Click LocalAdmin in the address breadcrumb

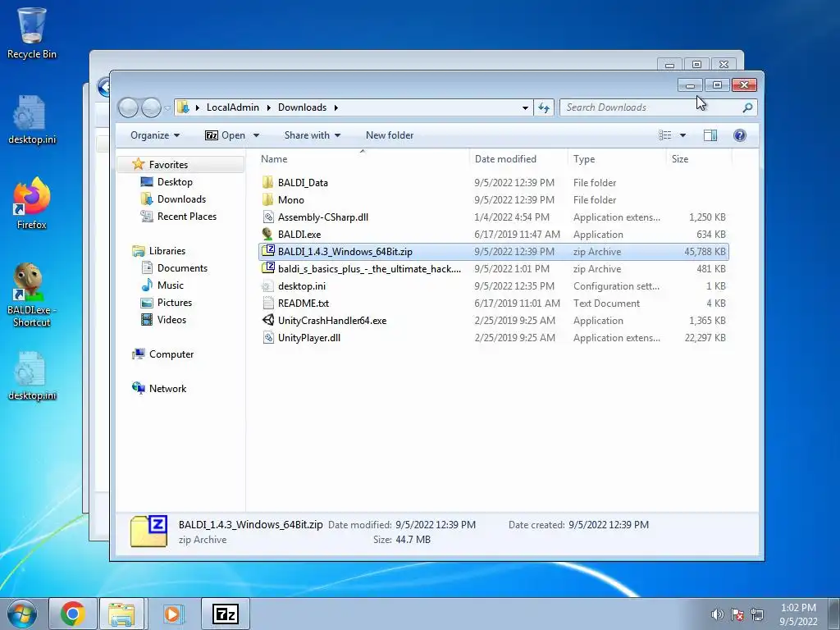coord(232,107)
